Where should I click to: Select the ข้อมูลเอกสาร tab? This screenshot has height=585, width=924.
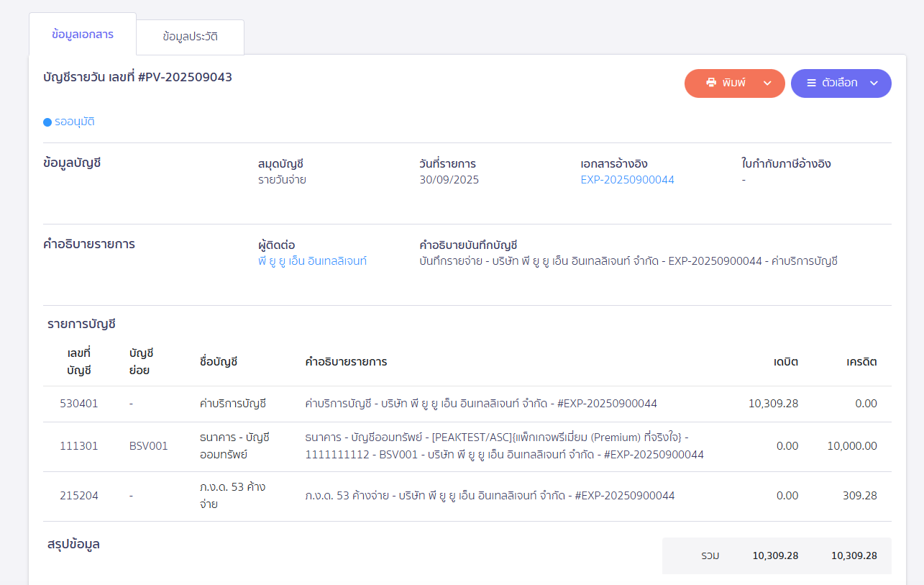coord(83,34)
